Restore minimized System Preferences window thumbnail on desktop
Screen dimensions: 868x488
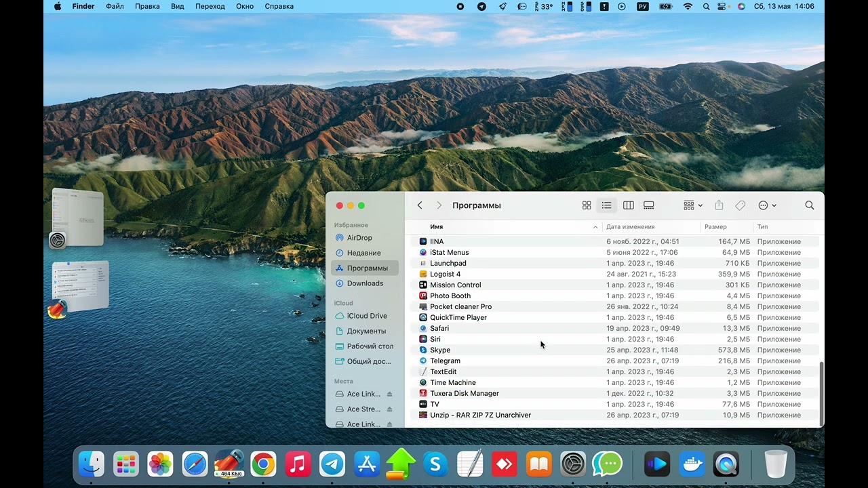(x=77, y=219)
